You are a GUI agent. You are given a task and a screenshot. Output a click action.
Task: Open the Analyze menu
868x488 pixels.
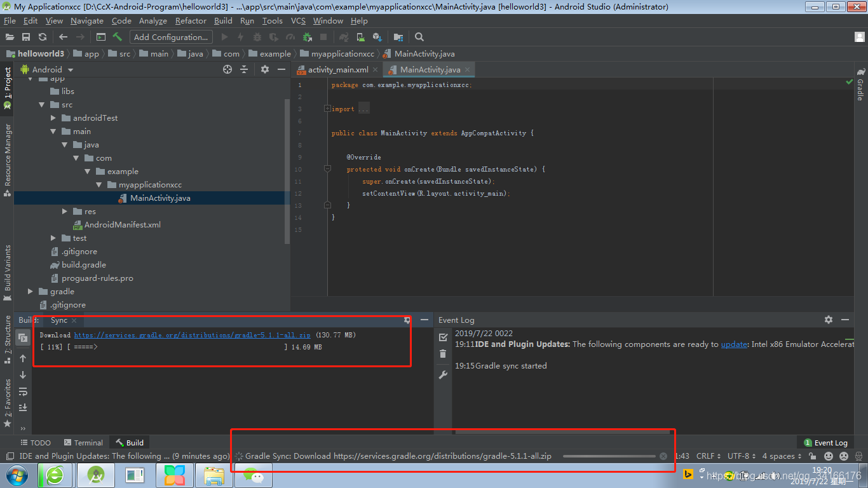coord(153,21)
